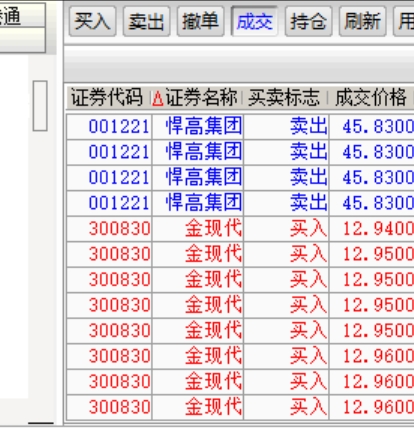Select the topmost 45.8300 price cell
The image size is (414, 428).
pyautogui.click(x=372, y=127)
